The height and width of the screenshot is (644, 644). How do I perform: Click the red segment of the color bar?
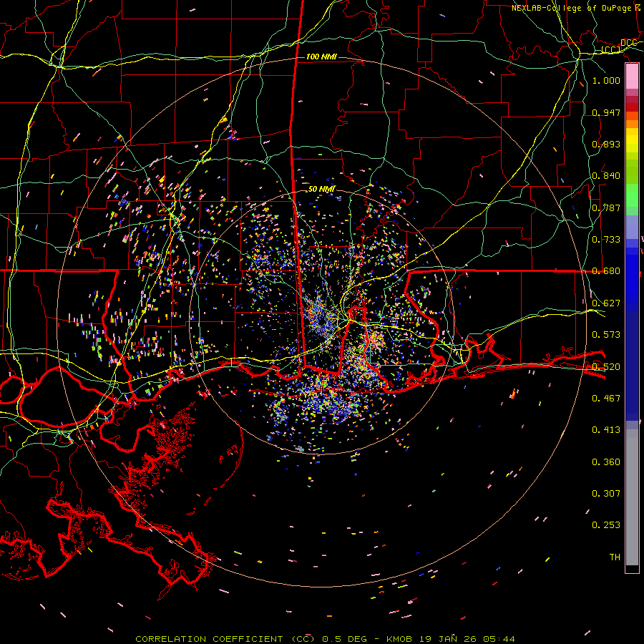click(x=632, y=107)
